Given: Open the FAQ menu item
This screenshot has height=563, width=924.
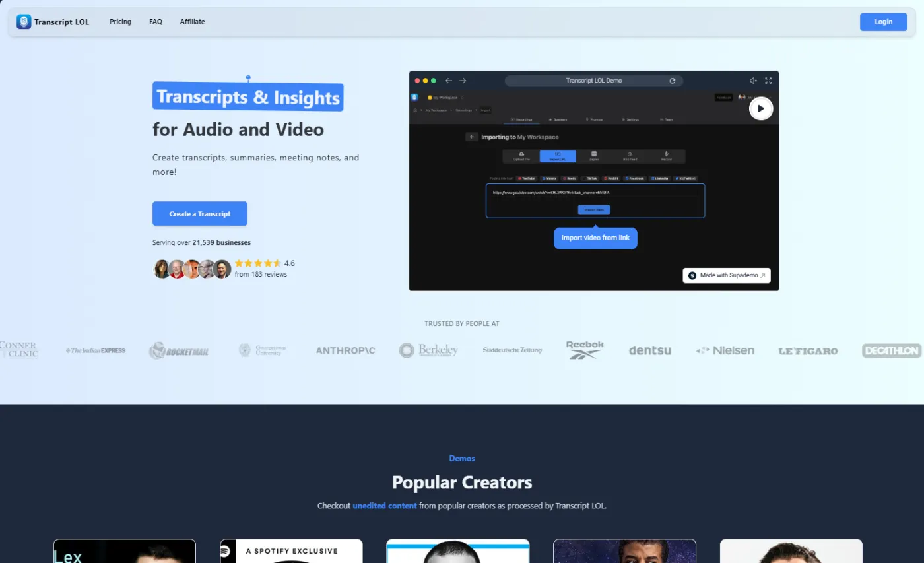Looking at the screenshot, I should 156,21.
